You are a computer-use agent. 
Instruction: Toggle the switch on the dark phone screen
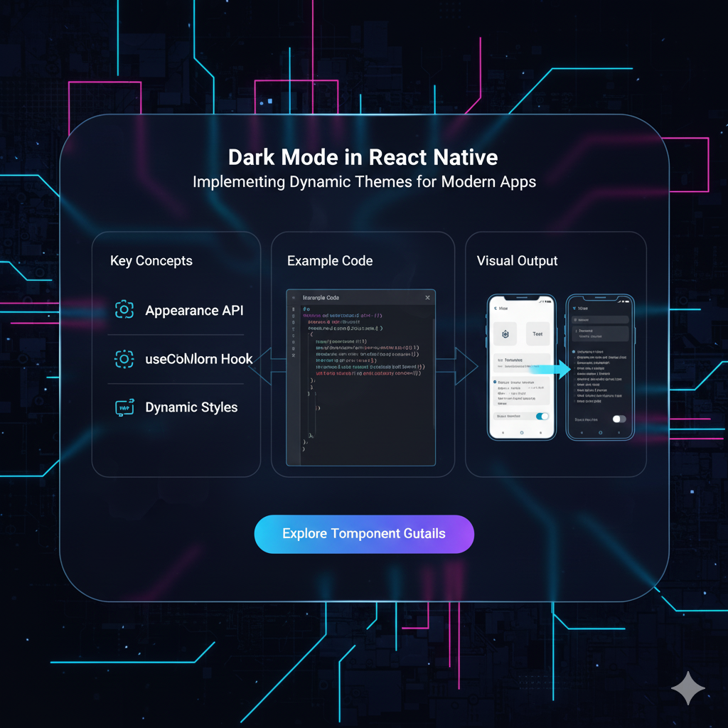coord(619,419)
